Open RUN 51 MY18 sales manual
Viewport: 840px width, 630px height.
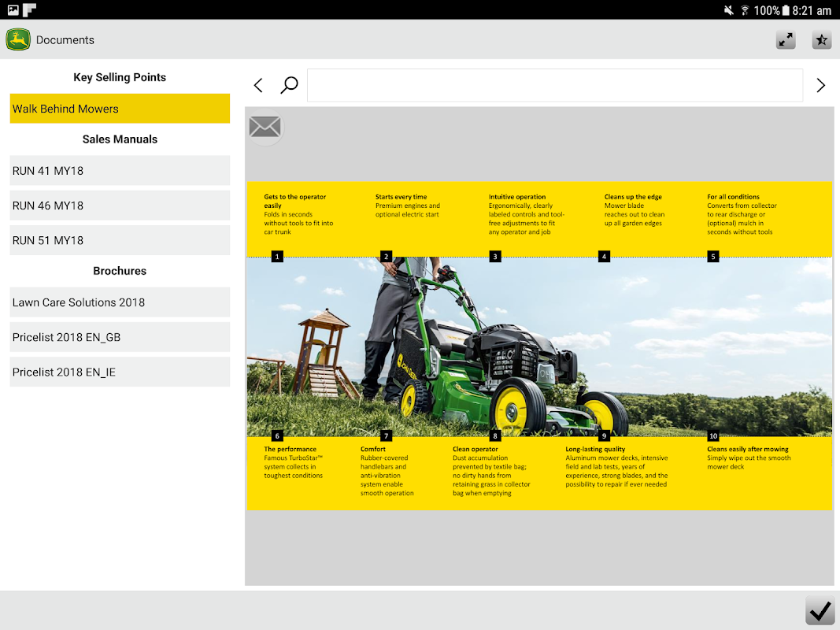120,240
